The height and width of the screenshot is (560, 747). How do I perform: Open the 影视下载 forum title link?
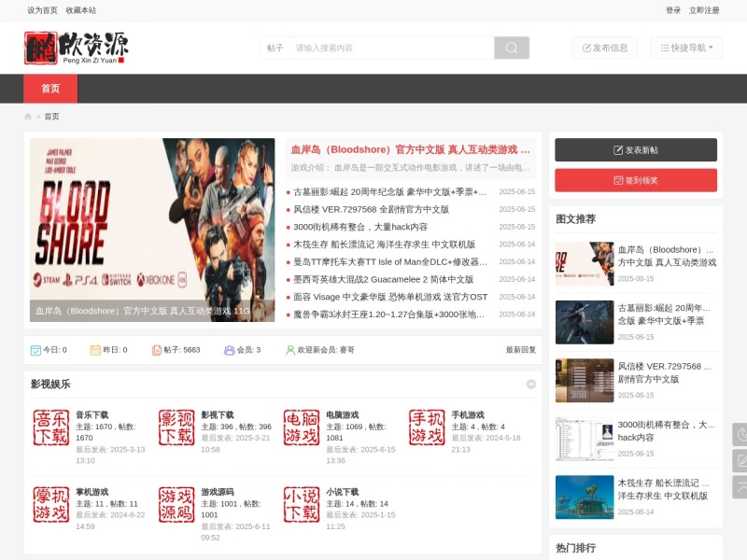pos(218,415)
